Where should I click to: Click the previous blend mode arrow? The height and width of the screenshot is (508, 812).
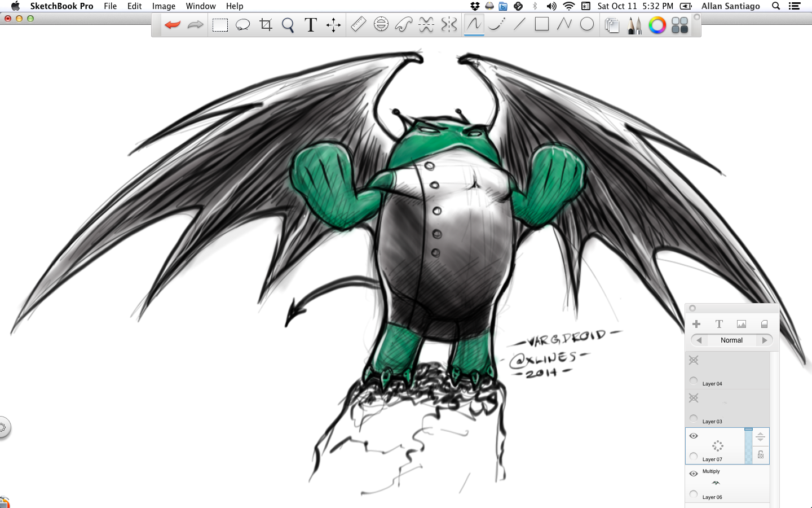coord(698,340)
